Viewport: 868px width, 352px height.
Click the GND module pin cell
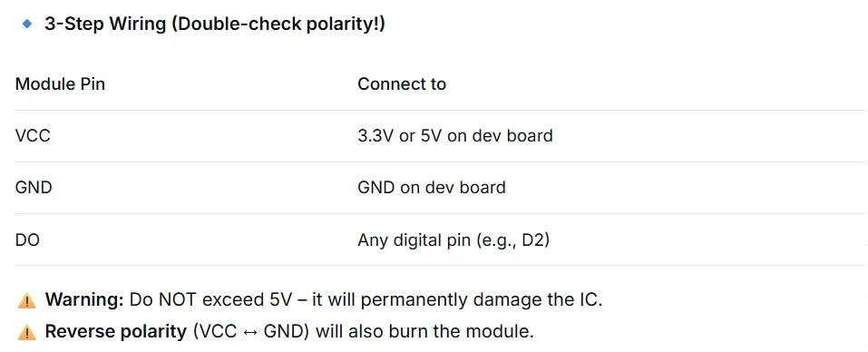pyautogui.click(x=34, y=187)
